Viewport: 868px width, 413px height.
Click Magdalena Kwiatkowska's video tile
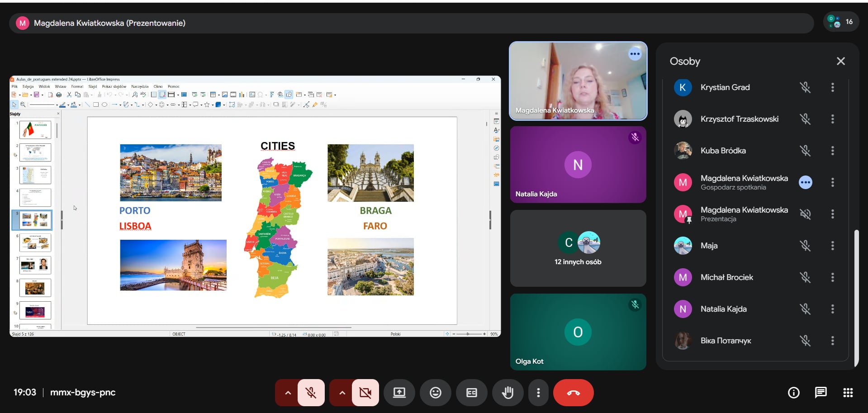pos(578,81)
